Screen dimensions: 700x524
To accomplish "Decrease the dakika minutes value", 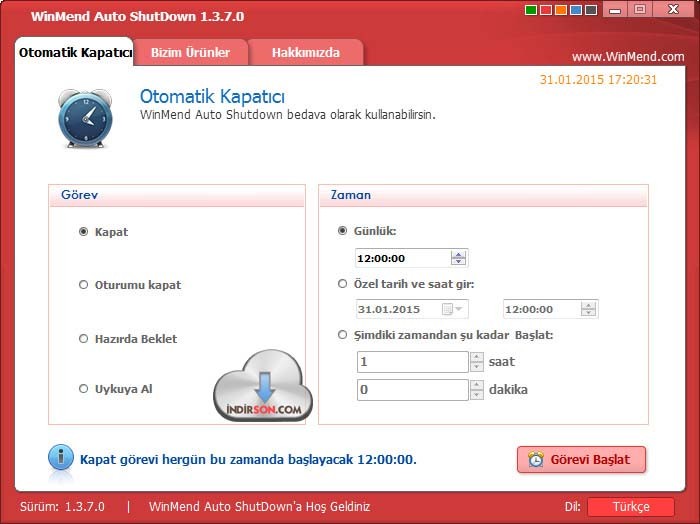I will click(x=477, y=395).
